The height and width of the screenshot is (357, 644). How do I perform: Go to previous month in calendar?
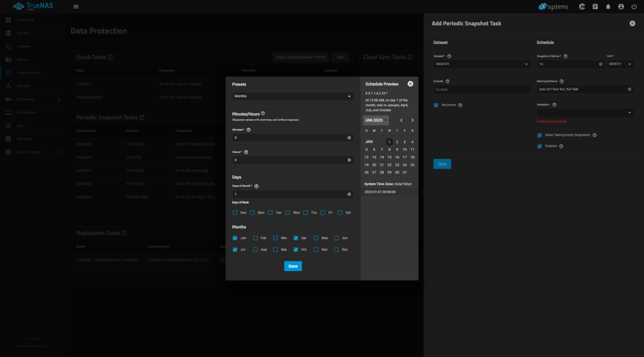[x=401, y=120]
